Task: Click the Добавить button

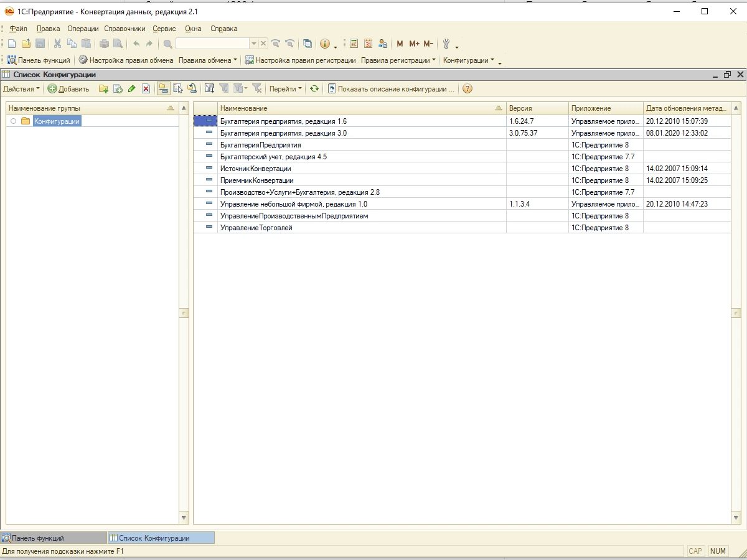Action: point(68,89)
